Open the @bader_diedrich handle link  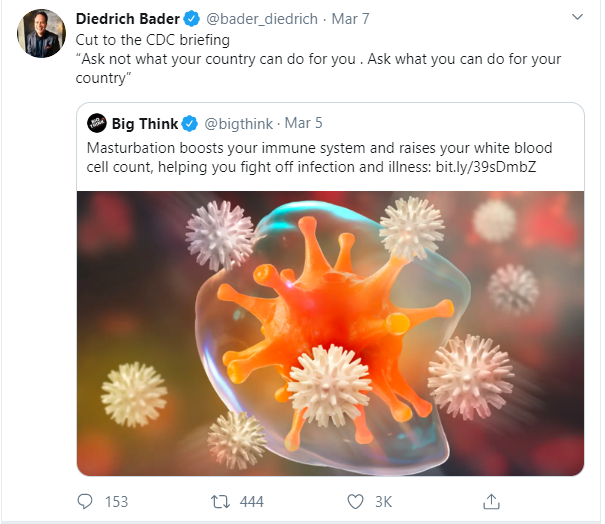click(262, 19)
